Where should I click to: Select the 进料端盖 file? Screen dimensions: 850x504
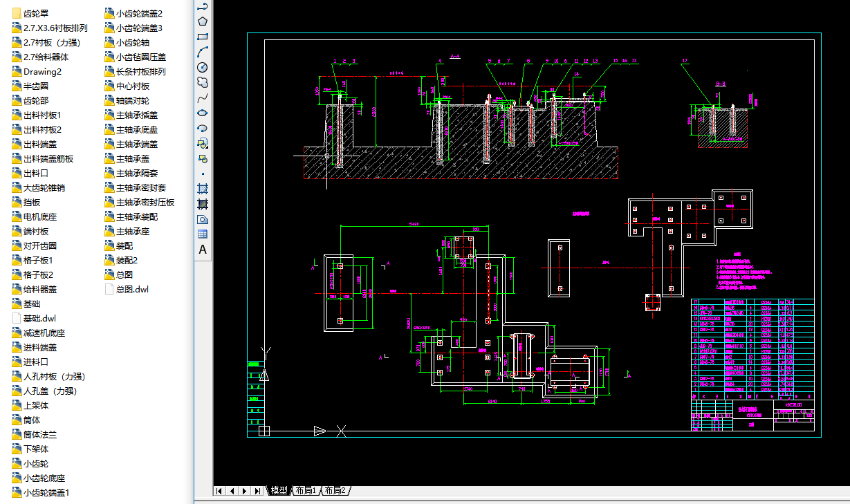(35, 347)
